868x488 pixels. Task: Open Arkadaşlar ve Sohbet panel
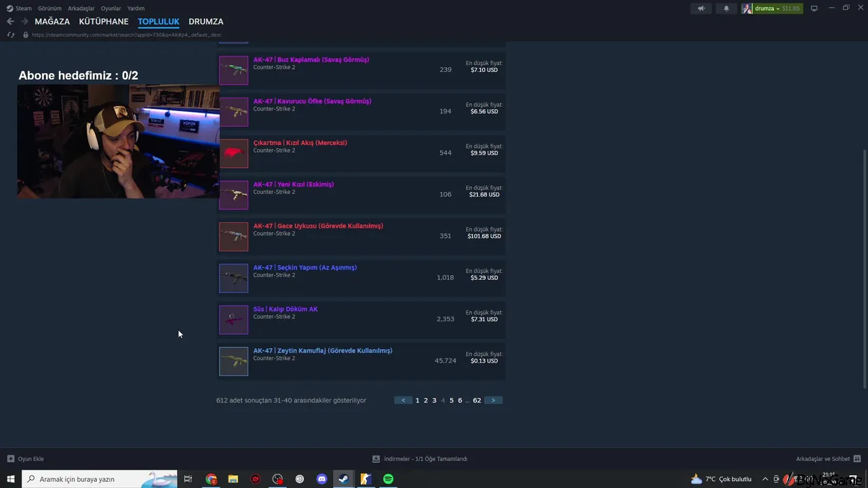(x=823, y=459)
